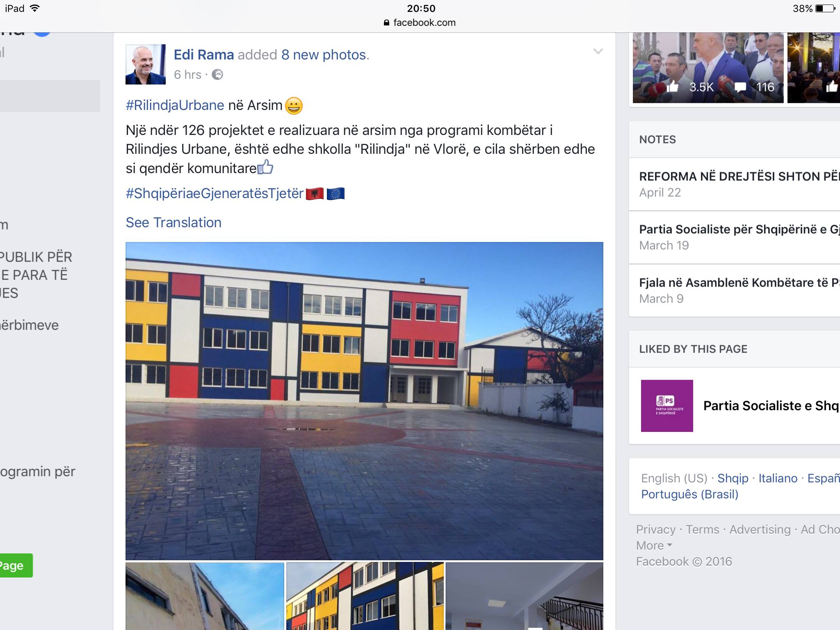This screenshot has width=840, height=630.
Task: Click See Translation link
Action: pos(173,222)
